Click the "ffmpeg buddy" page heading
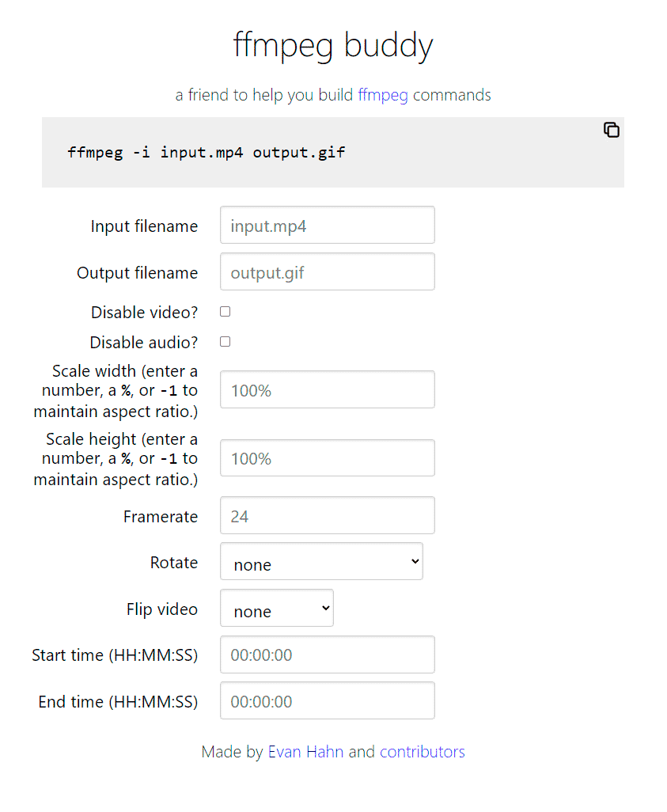This screenshot has height=812, width=667. tap(333, 45)
